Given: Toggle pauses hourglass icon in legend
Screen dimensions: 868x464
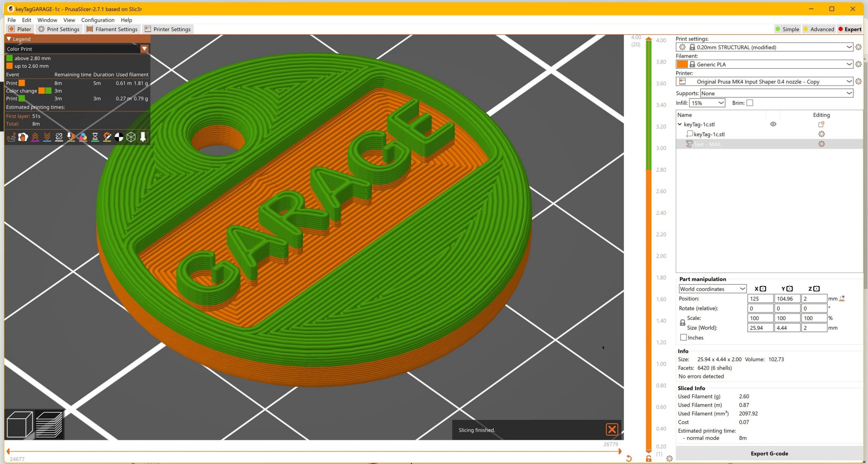Looking at the screenshot, I should [95, 137].
